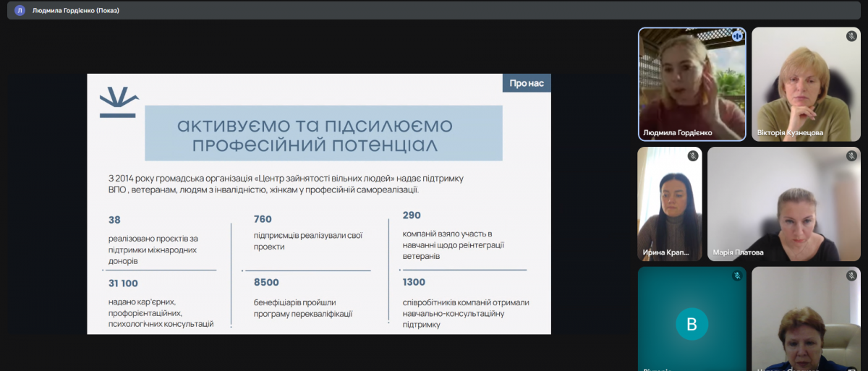Click the paragraph starting З 2014 року громадська організація
The height and width of the screenshot is (371, 868).
[x=286, y=184]
